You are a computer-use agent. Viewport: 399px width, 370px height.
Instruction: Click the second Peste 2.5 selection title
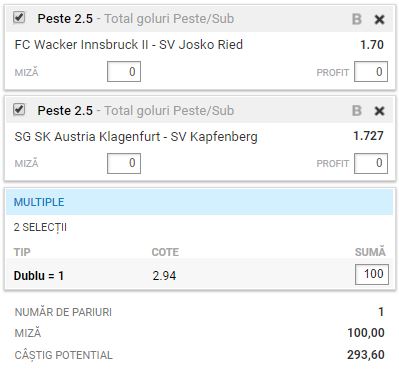(x=65, y=111)
